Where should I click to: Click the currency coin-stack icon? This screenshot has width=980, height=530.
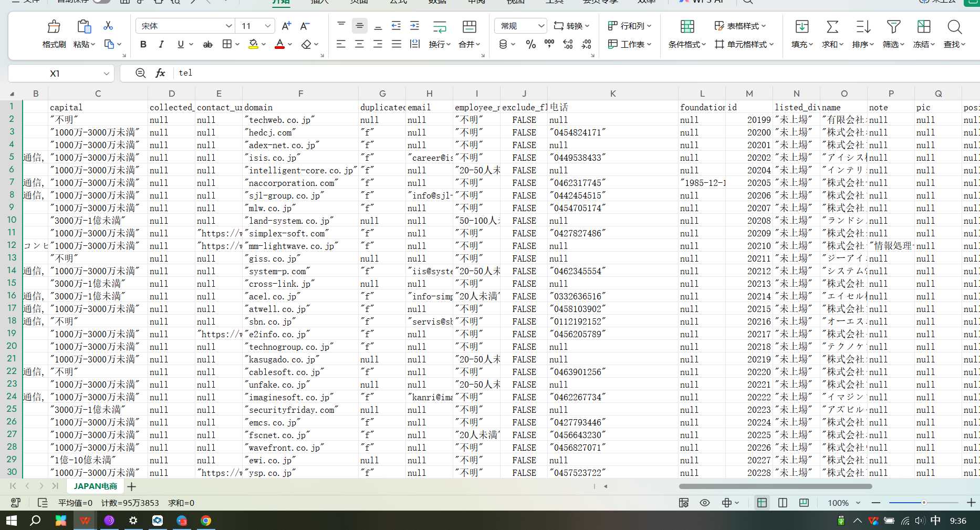(503, 44)
